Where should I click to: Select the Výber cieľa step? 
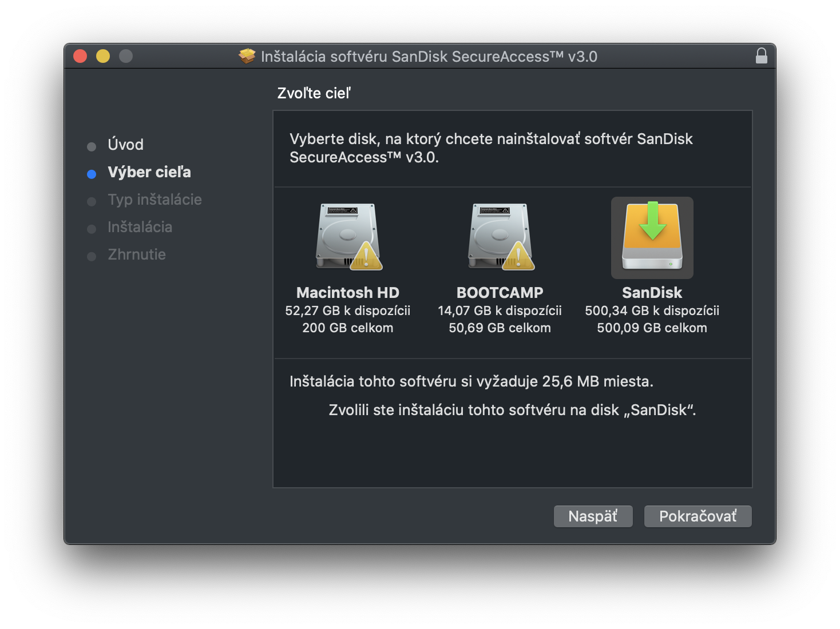pyautogui.click(x=149, y=172)
